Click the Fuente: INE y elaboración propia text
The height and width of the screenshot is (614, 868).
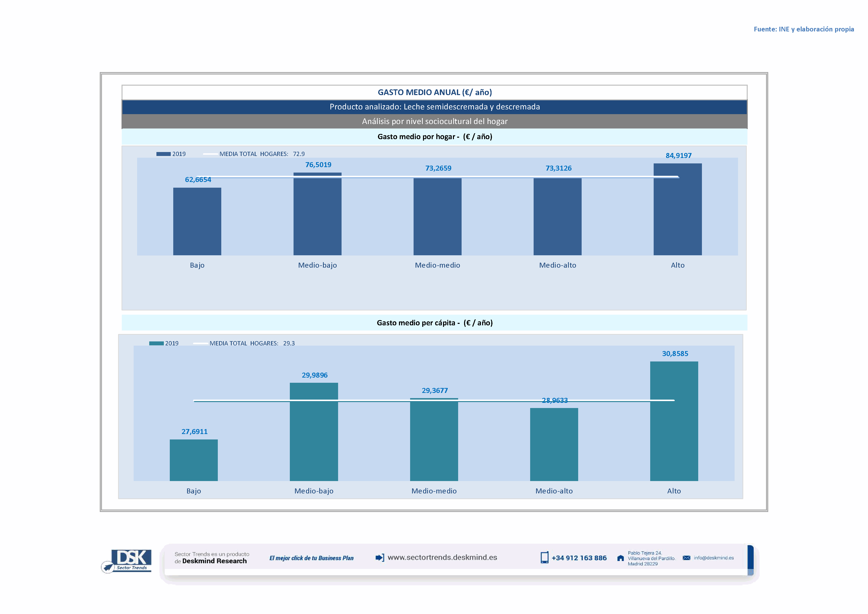tap(804, 29)
